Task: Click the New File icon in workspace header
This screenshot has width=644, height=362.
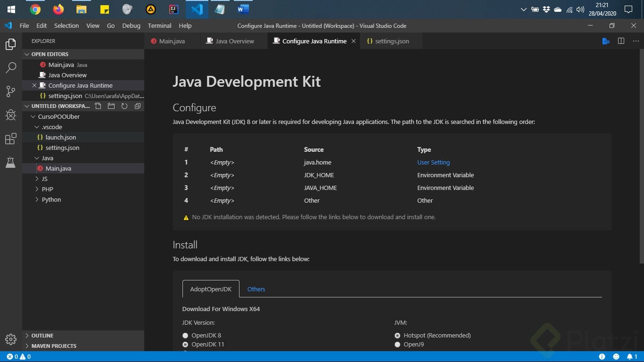Action: coord(98,106)
